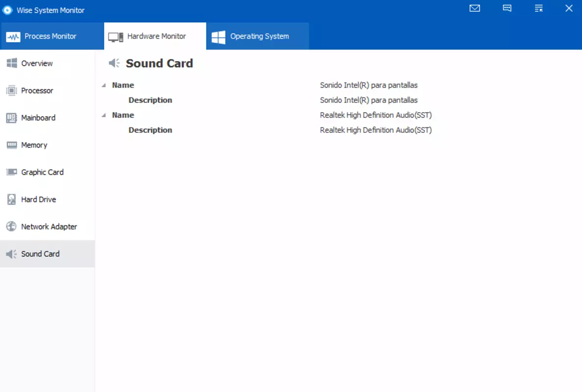Click the Network Adapter globe icon
This screenshot has height=392, width=582.
coord(11,226)
